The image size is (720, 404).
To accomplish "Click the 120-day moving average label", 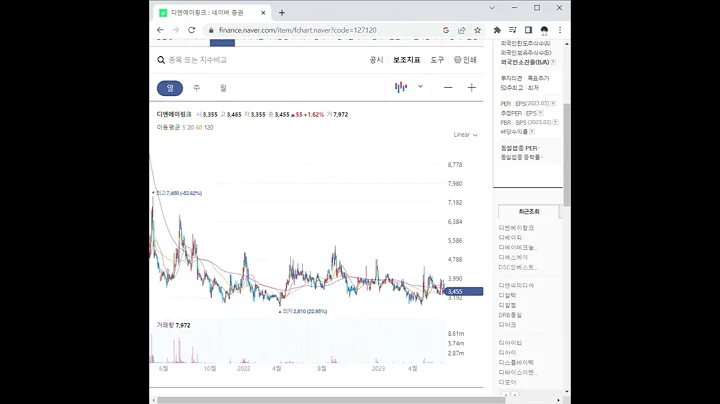I will 208,128.
